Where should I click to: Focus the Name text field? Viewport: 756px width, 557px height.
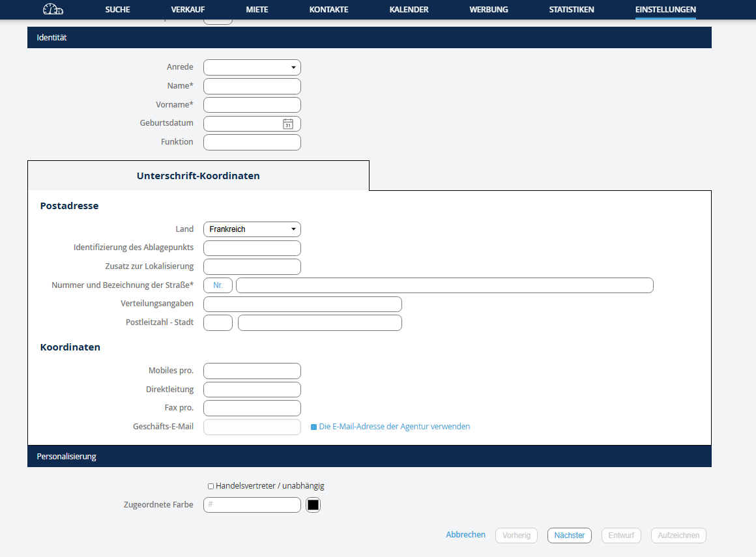[252, 86]
